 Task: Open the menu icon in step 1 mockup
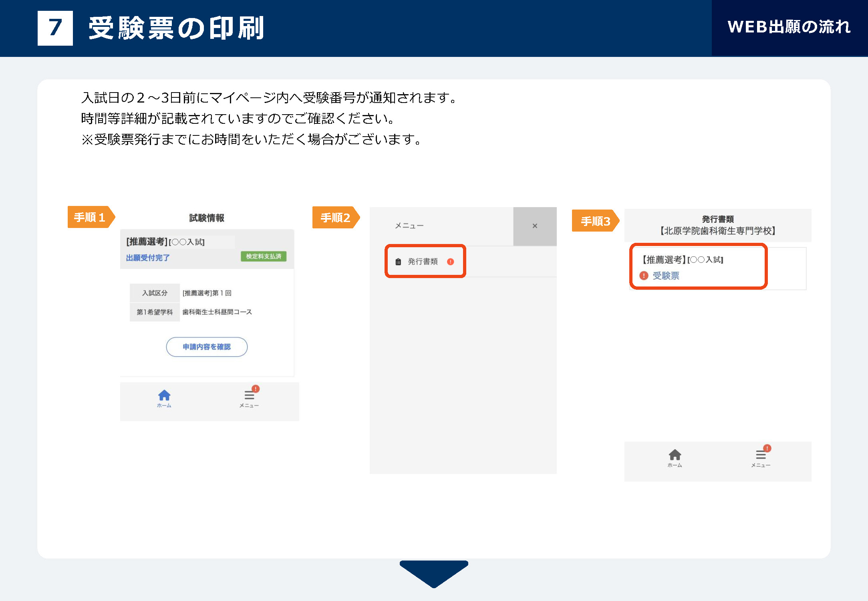point(249,396)
